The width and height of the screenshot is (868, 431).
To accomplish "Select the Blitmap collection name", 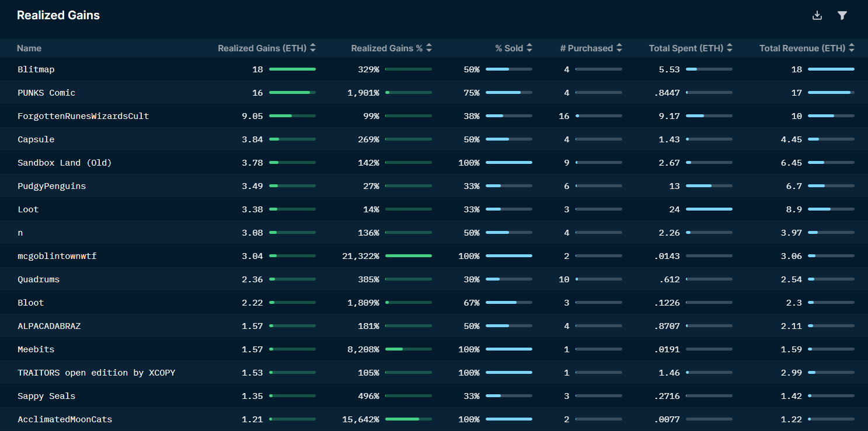I will coord(36,69).
